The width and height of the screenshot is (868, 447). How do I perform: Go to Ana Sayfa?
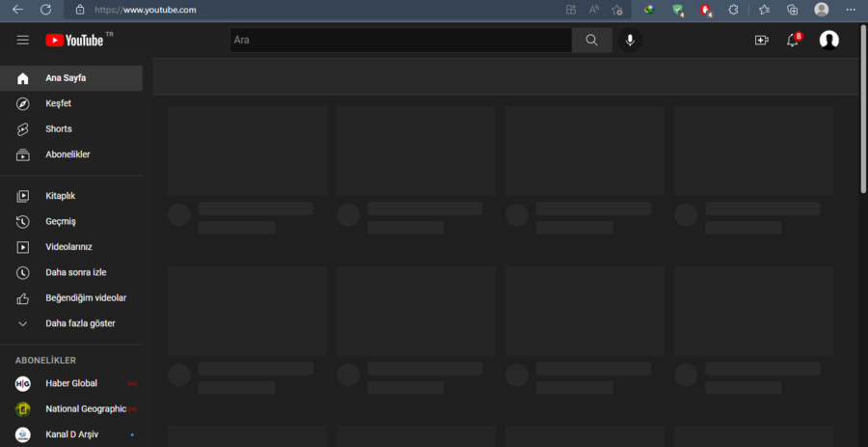coord(70,78)
